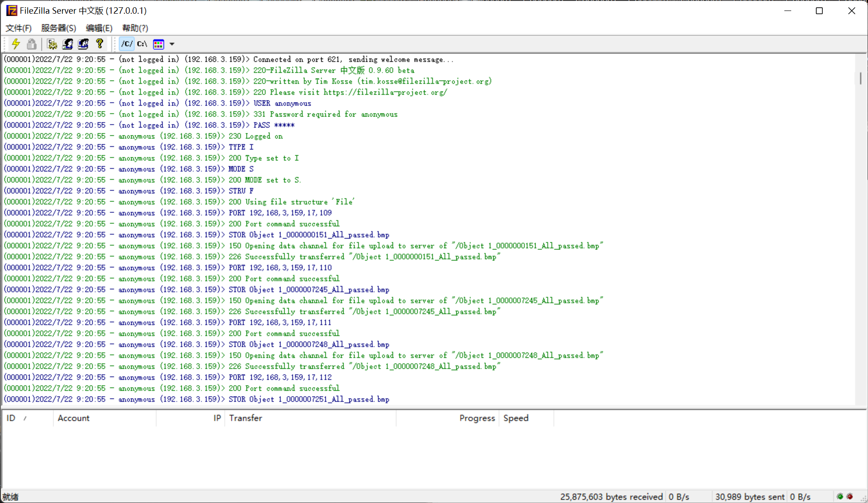This screenshot has height=503, width=868.
Task: Open server settings with the gear icon
Action: click(52, 44)
